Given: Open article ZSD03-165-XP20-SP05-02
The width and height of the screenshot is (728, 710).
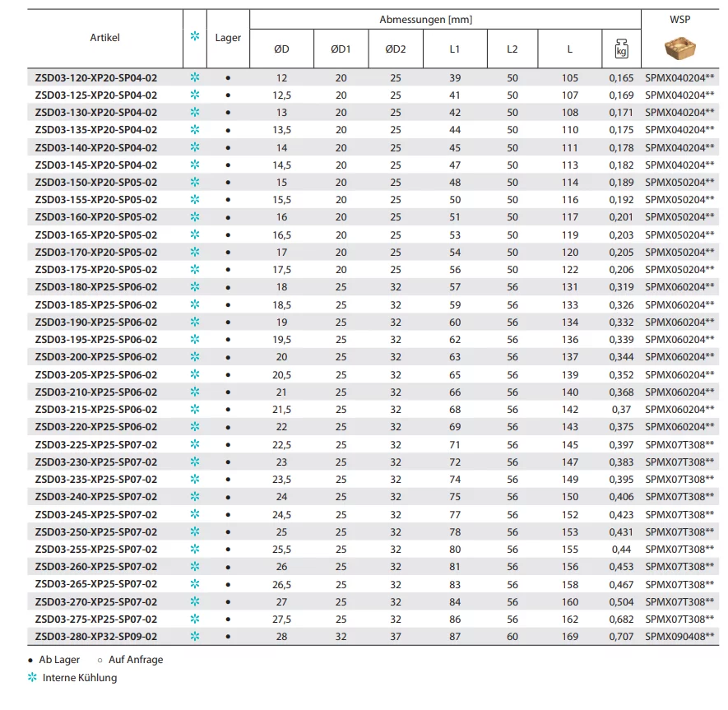Looking at the screenshot, I should [x=96, y=235].
